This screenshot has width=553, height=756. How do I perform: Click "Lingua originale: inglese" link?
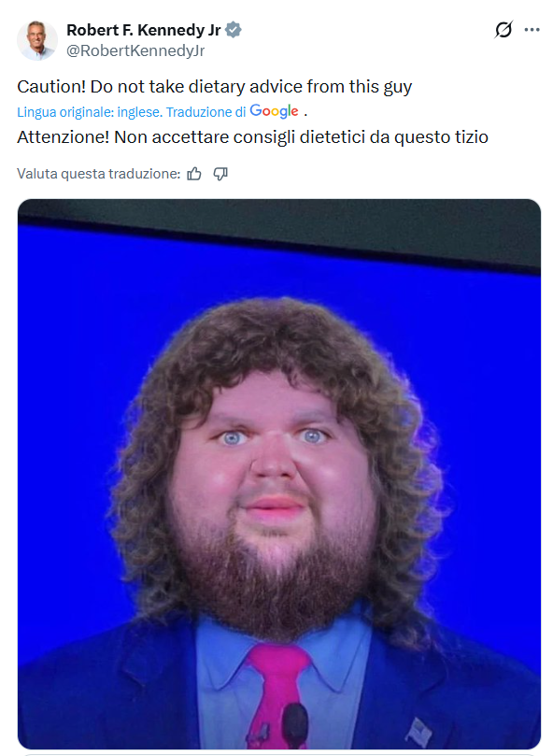[90, 112]
